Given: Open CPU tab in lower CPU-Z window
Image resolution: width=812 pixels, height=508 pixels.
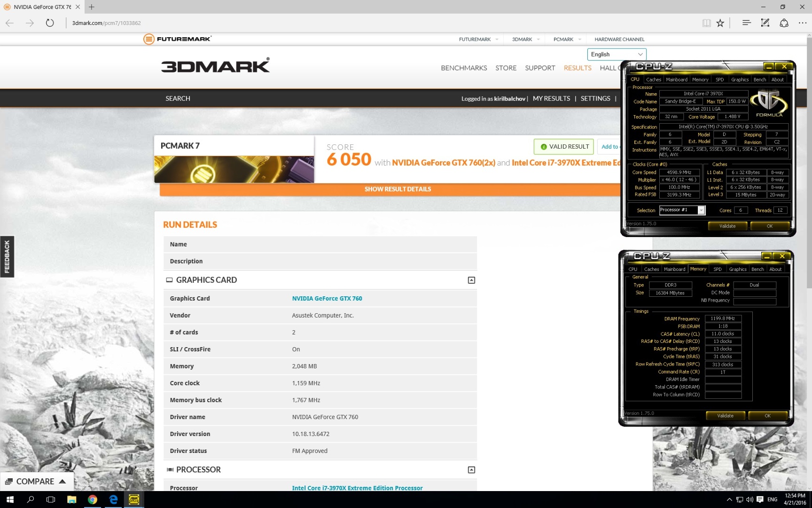Looking at the screenshot, I should pyautogui.click(x=633, y=270).
